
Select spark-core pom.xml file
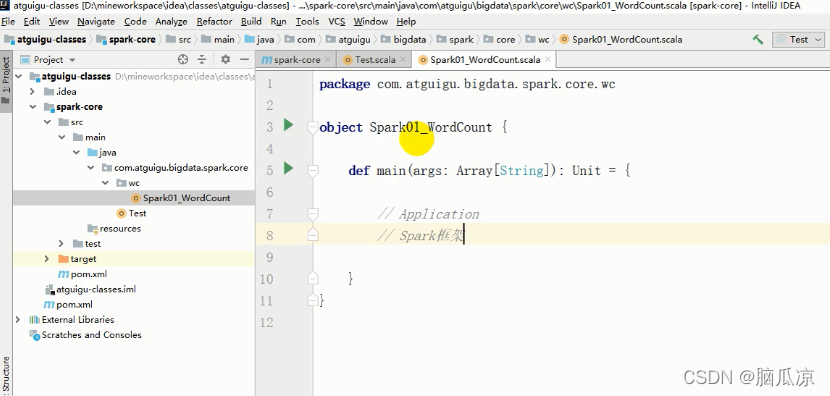[x=82, y=274]
